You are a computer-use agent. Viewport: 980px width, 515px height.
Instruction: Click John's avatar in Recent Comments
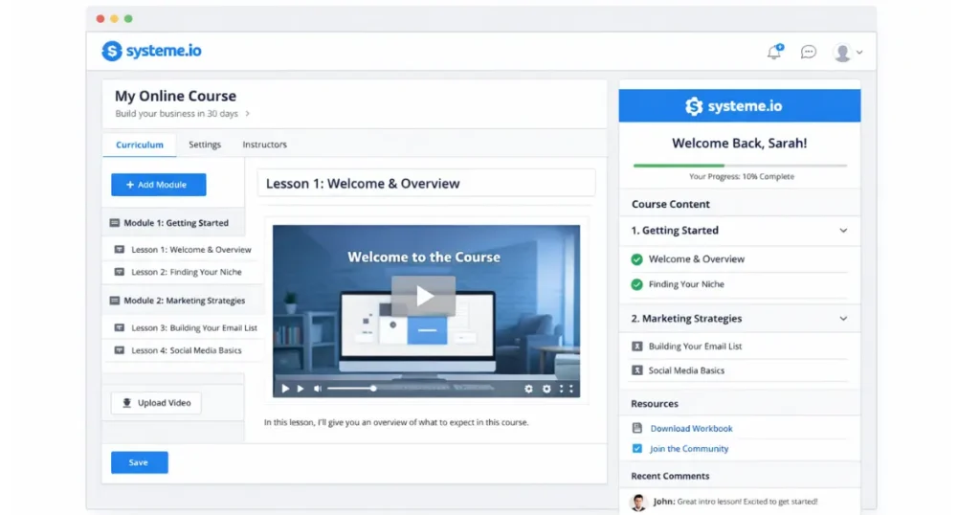click(x=638, y=502)
